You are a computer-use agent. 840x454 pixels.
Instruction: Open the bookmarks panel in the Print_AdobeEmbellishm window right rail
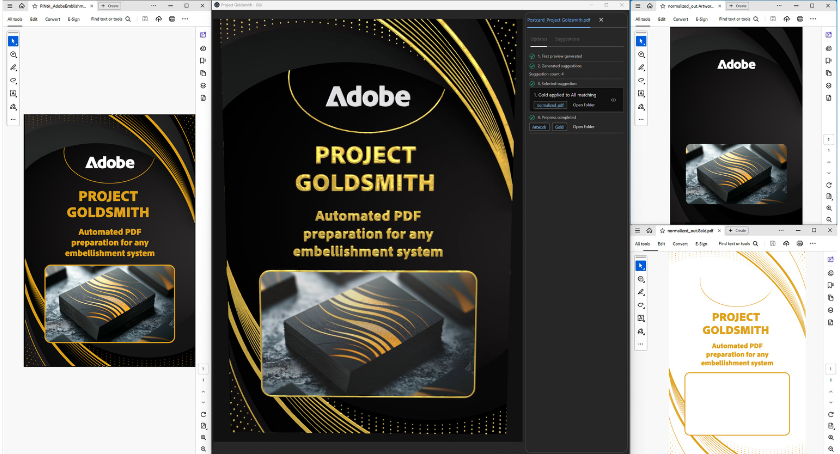tap(203, 61)
